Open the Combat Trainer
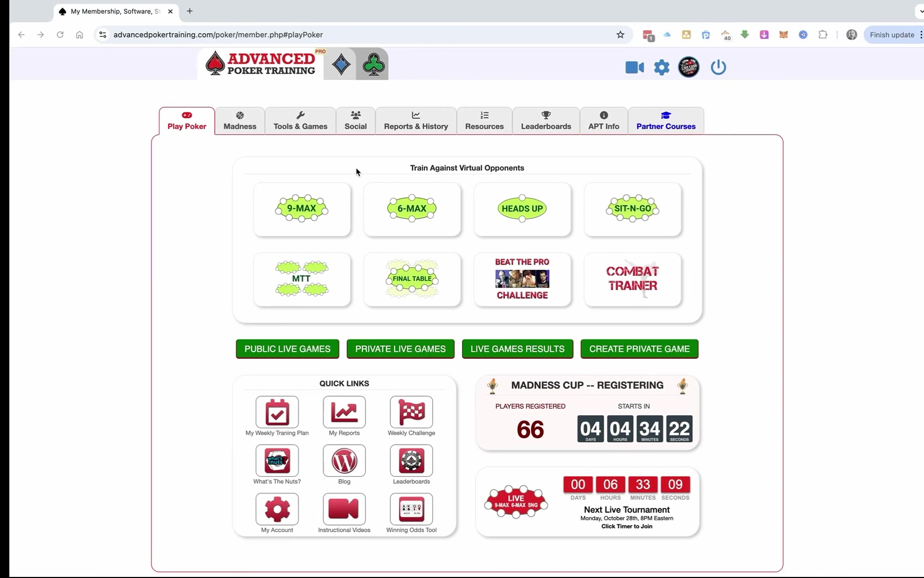The height and width of the screenshot is (578, 924). (633, 279)
